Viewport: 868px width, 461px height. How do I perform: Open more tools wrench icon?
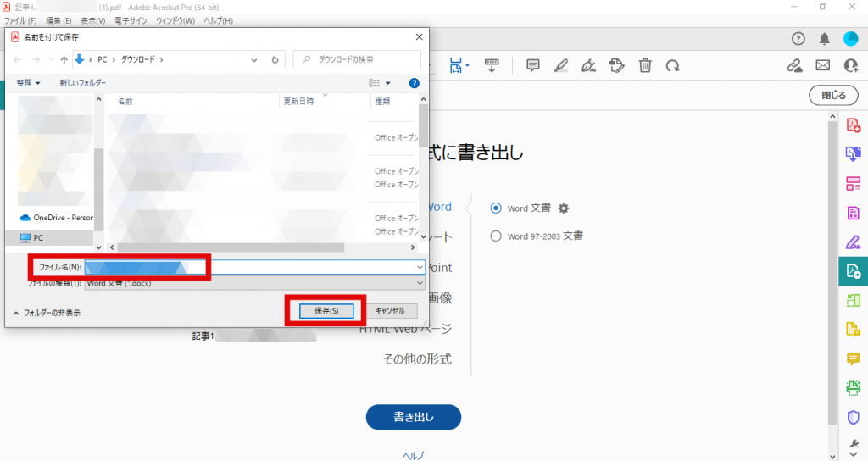853,444
